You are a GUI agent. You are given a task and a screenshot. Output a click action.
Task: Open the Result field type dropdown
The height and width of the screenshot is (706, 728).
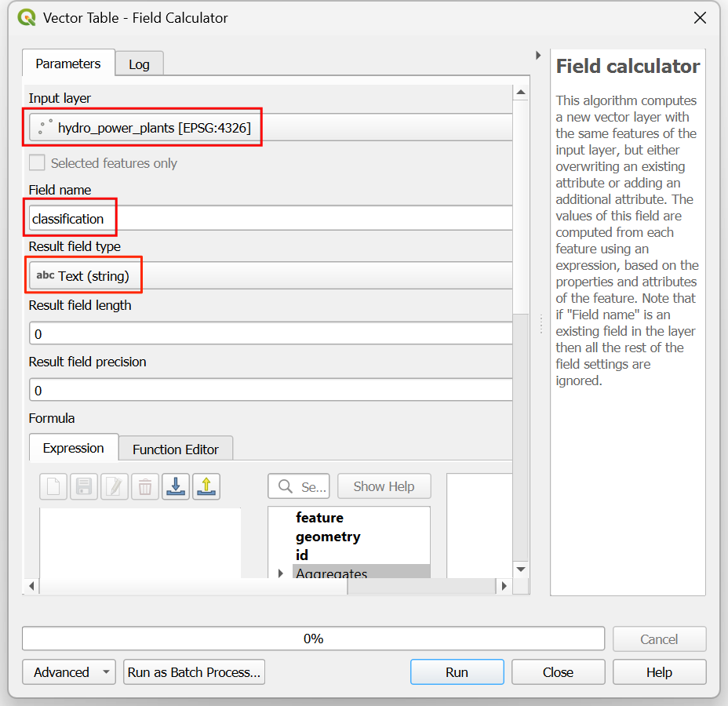[x=271, y=275]
